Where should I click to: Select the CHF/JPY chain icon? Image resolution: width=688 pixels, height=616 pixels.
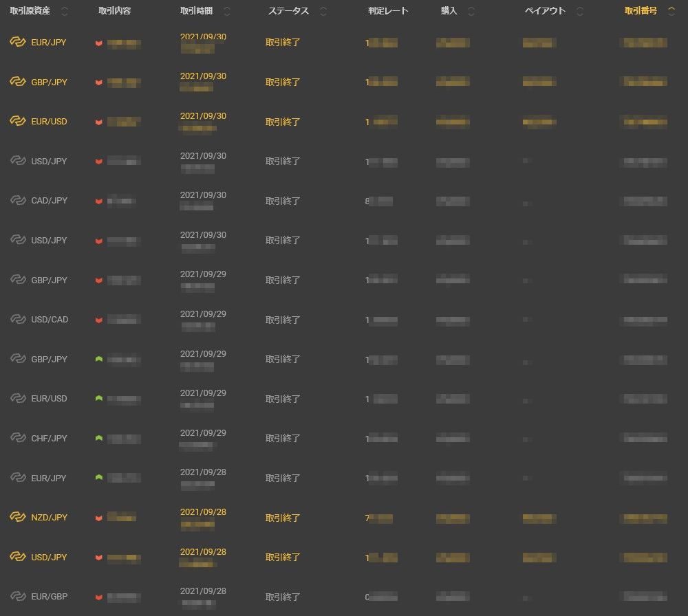coord(18,438)
